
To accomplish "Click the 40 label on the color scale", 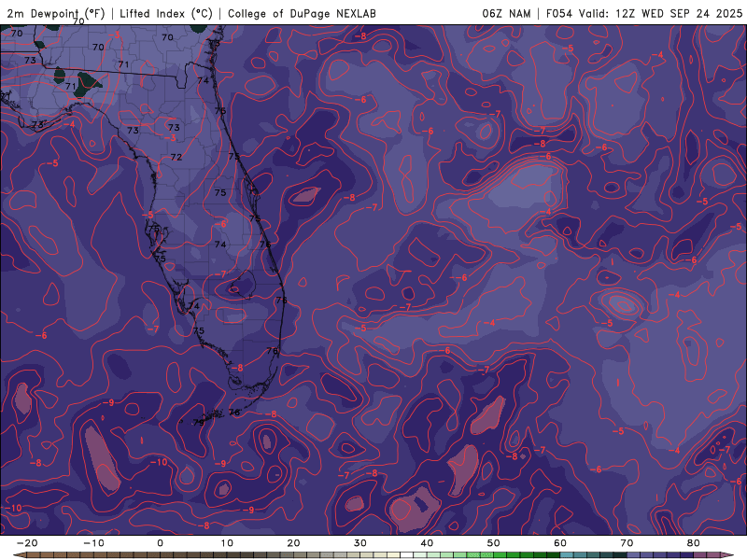I will point(427,543).
